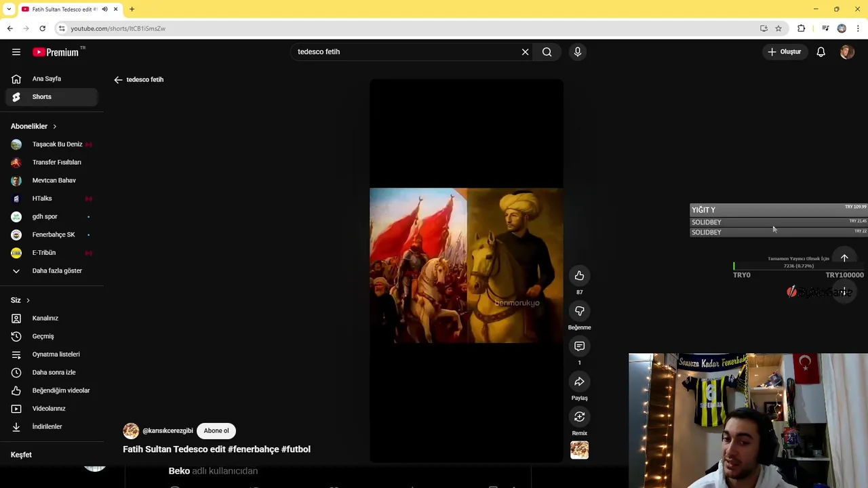Open Fenerbahçe SK channel
This screenshot has width=868, height=488.
point(52,235)
